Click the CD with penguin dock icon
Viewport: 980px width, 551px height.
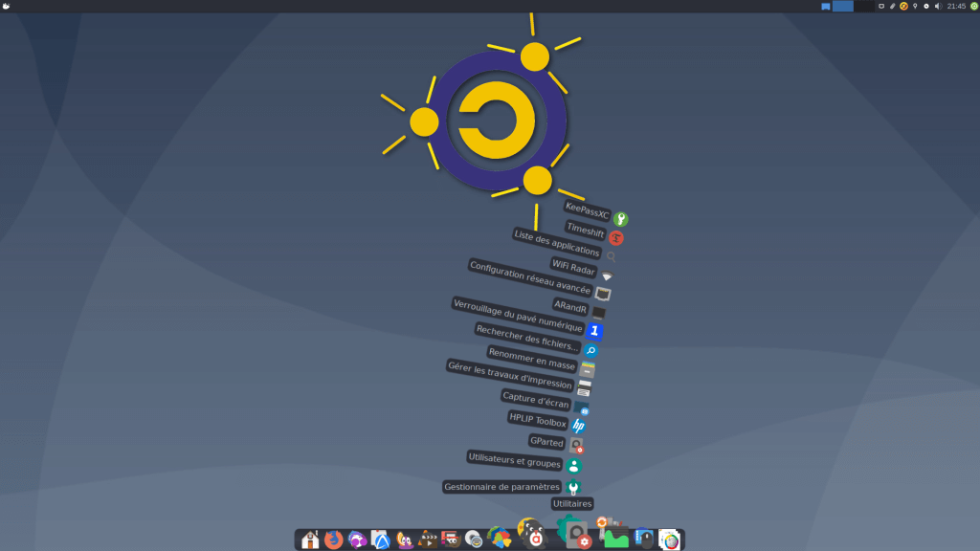coord(474,540)
